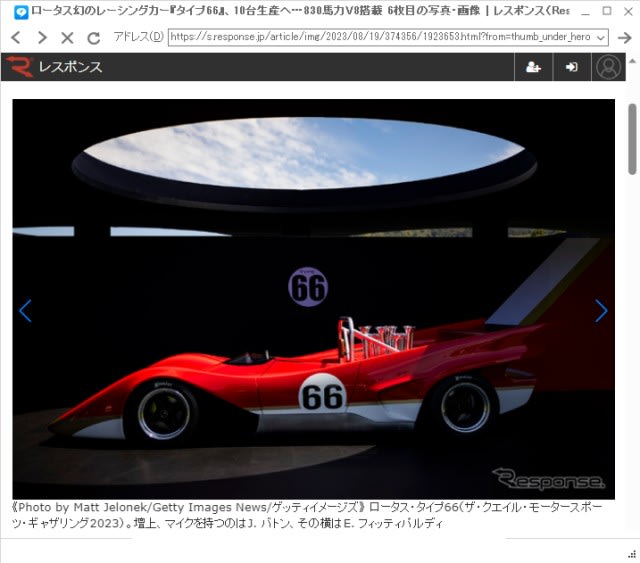The image size is (640, 563).
Task: Click the page vertical scrollbar thumb
Action: [632, 139]
